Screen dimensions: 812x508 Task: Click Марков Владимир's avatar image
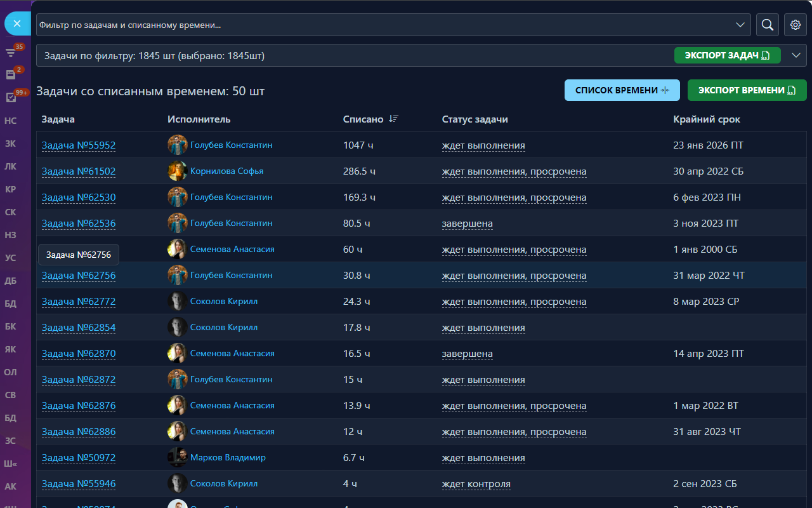point(177,457)
